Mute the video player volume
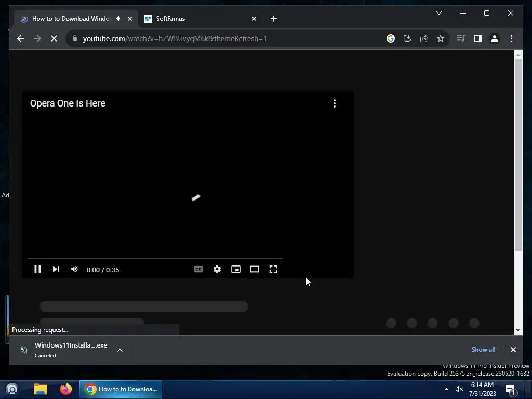 pyautogui.click(x=74, y=270)
